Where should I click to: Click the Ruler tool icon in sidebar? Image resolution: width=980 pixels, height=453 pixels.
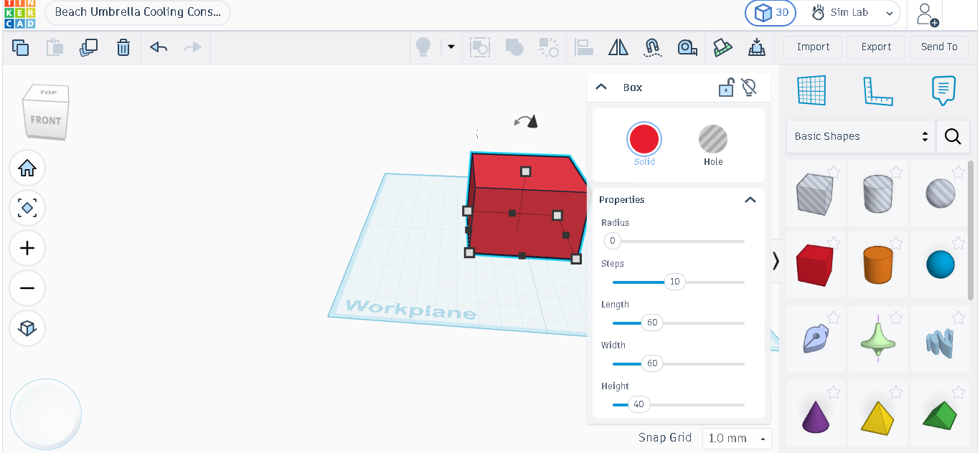pyautogui.click(x=877, y=91)
